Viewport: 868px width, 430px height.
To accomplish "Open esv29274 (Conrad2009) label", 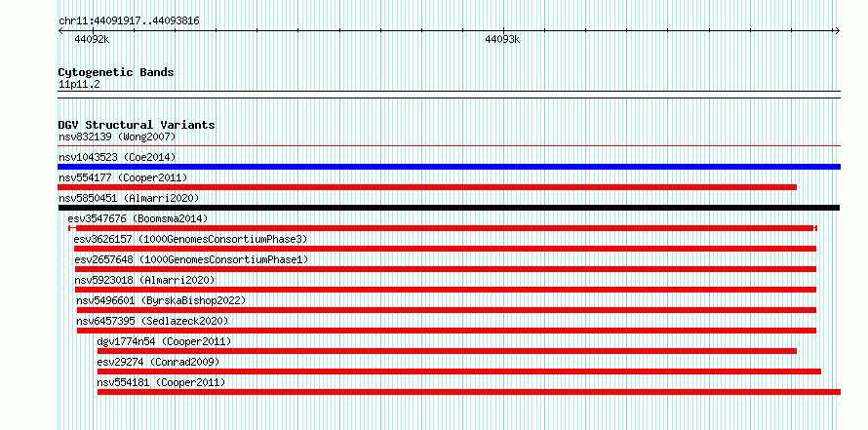I will pos(158,362).
